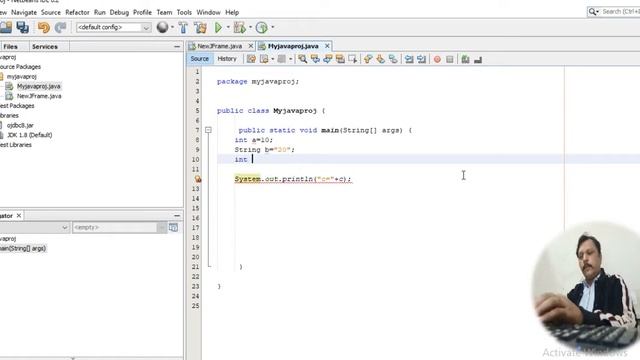Click the error hint bulb in the editor gutter

click(198, 179)
